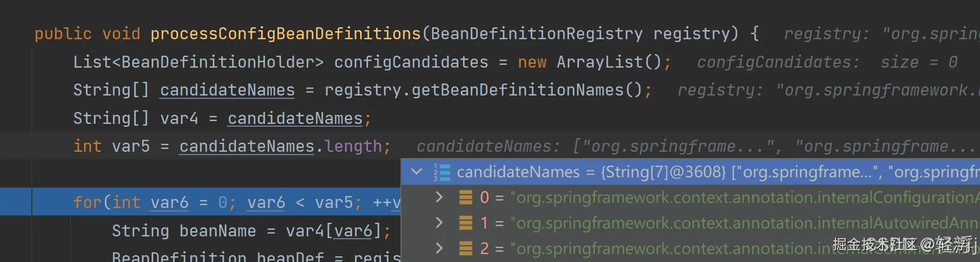The image size is (980, 262).
Task: Select the internalConfiguration value at index 0
Action: [745, 197]
